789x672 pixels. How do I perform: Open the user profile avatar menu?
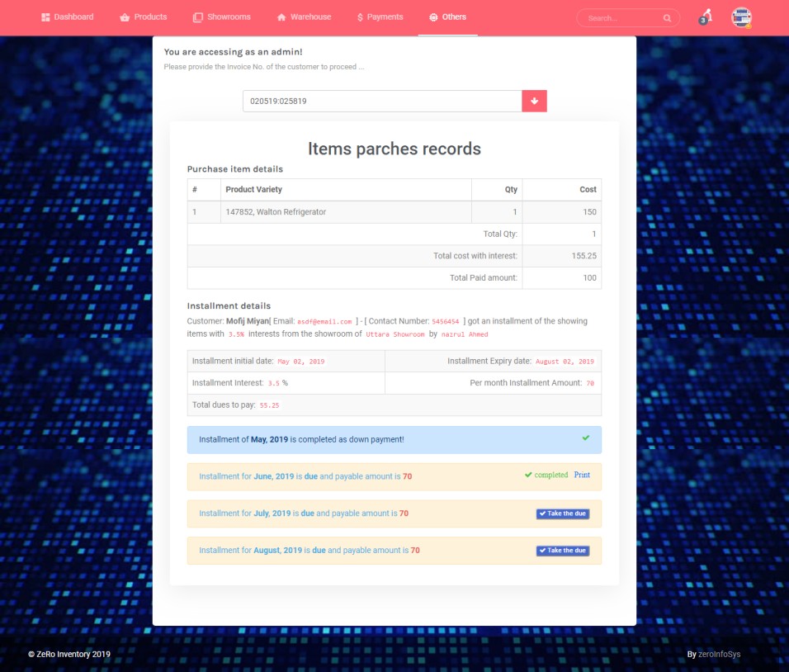pos(741,17)
